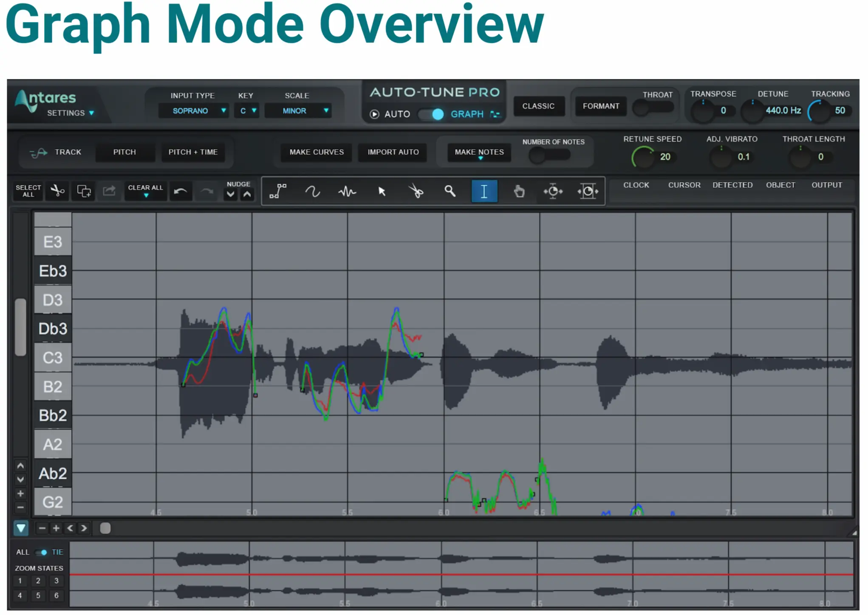Nudge selection up arrow
The width and height of the screenshot is (868, 615).
tap(247, 195)
